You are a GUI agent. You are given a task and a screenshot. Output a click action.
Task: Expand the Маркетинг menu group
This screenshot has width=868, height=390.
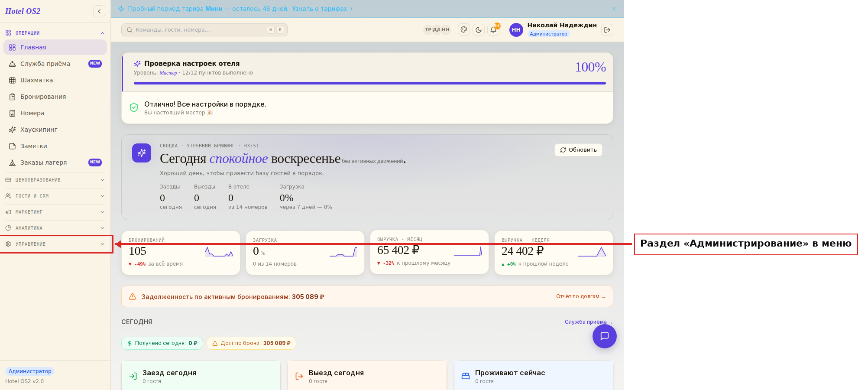pos(55,212)
